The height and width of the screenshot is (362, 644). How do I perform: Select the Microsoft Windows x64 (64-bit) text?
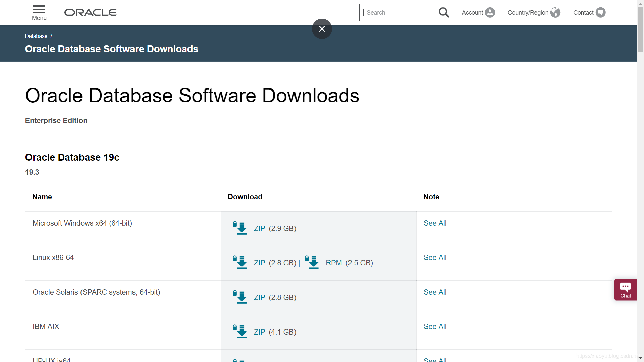pyautogui.click(x=82, y=223)
